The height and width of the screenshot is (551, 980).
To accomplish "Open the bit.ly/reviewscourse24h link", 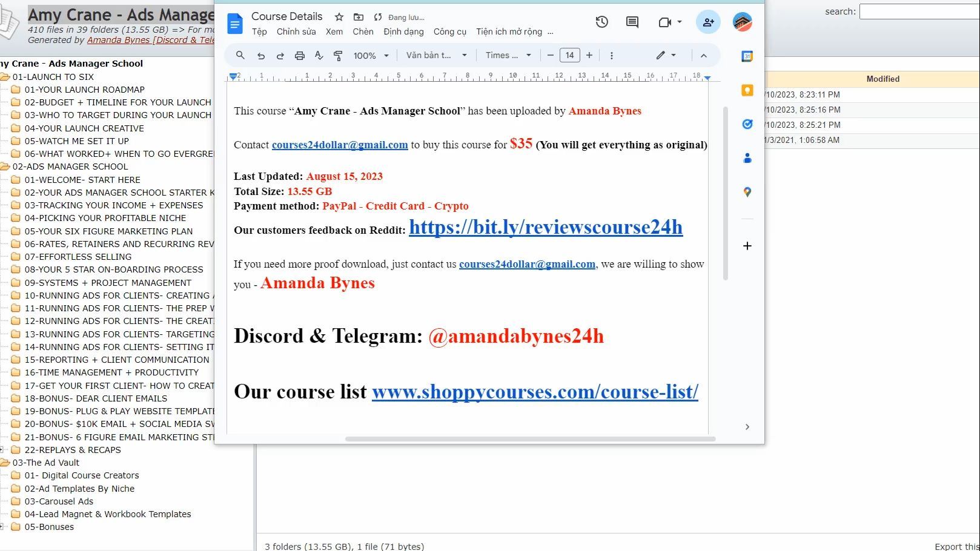I will click(546, 227).
